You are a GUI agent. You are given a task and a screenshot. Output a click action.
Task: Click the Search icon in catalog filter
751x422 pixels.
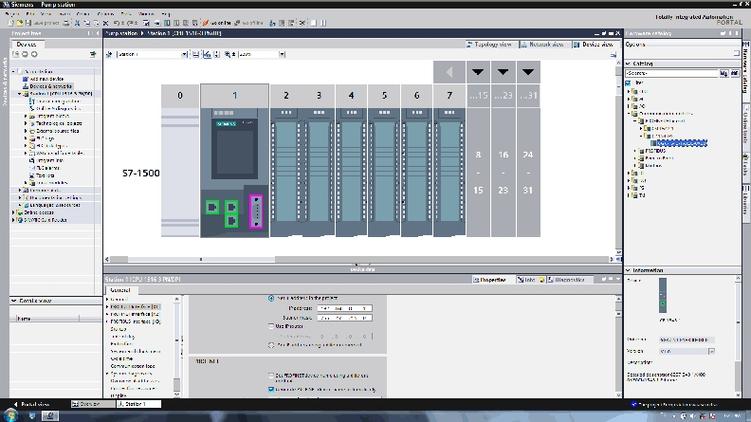pos(724,73)
